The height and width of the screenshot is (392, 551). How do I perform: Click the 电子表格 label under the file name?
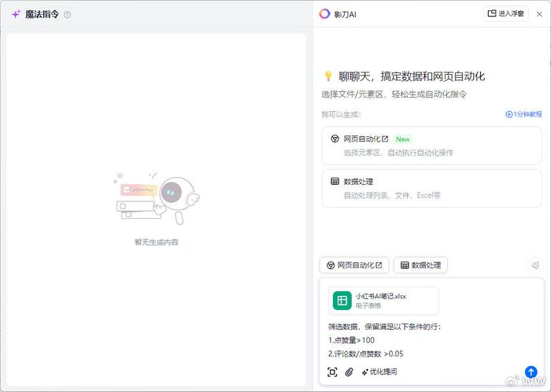pyautogui.click(x=368, y=305)
